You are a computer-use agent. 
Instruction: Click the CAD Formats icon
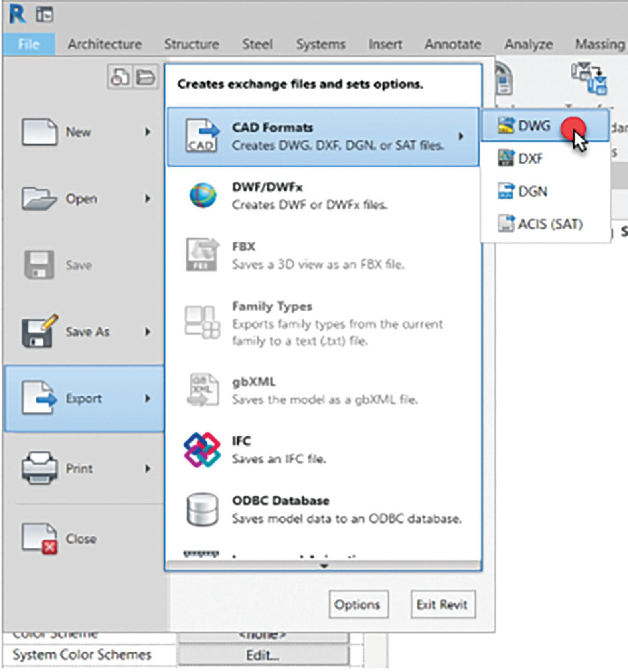pyautogui.click(x=203, y=136)
